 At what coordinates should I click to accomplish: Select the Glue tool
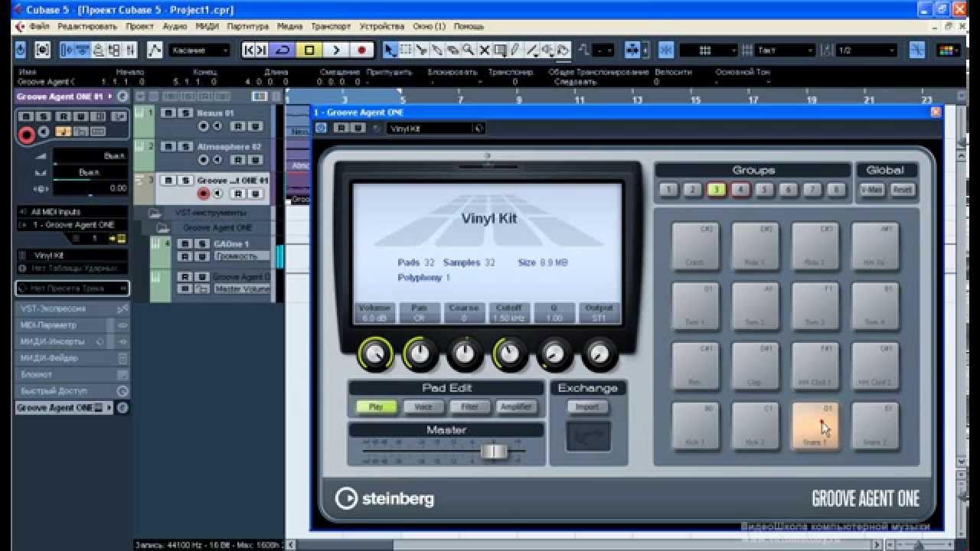437,51
